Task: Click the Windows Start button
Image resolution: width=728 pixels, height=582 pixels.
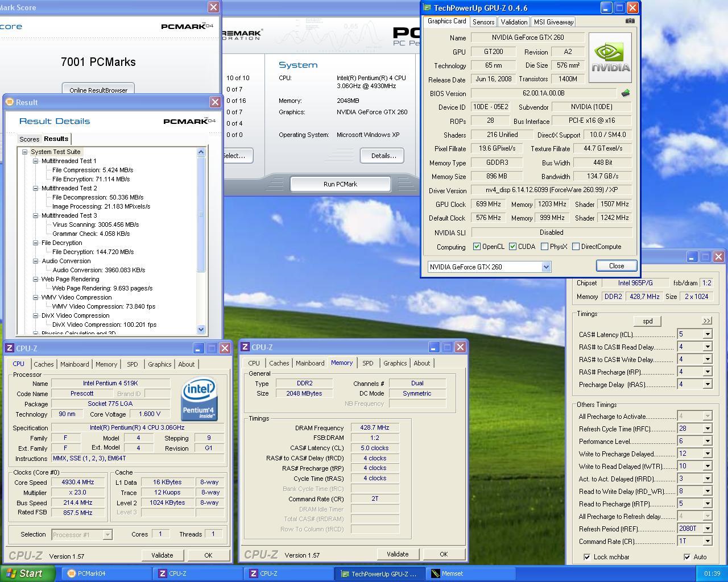Action: (x=27, y=573)
